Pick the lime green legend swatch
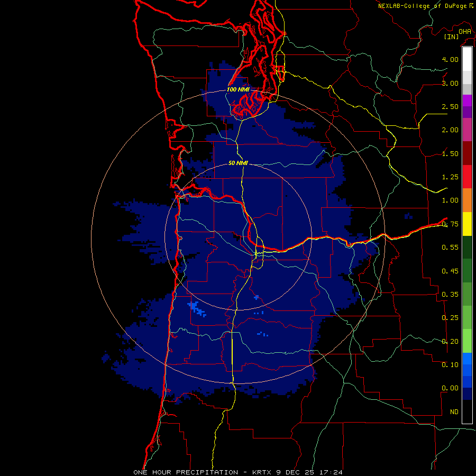Image resolution: width=476 pixels, height=476 pixels. pyautogui.click(x=467, y=341)
